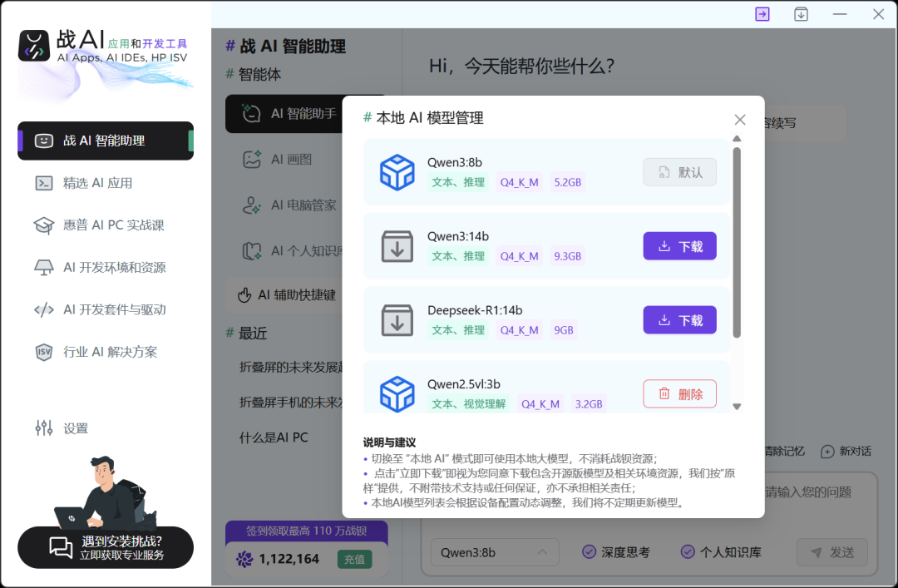Toggle 个人知识库 option
The image size is (898, 588).
(x=720, y=552)
